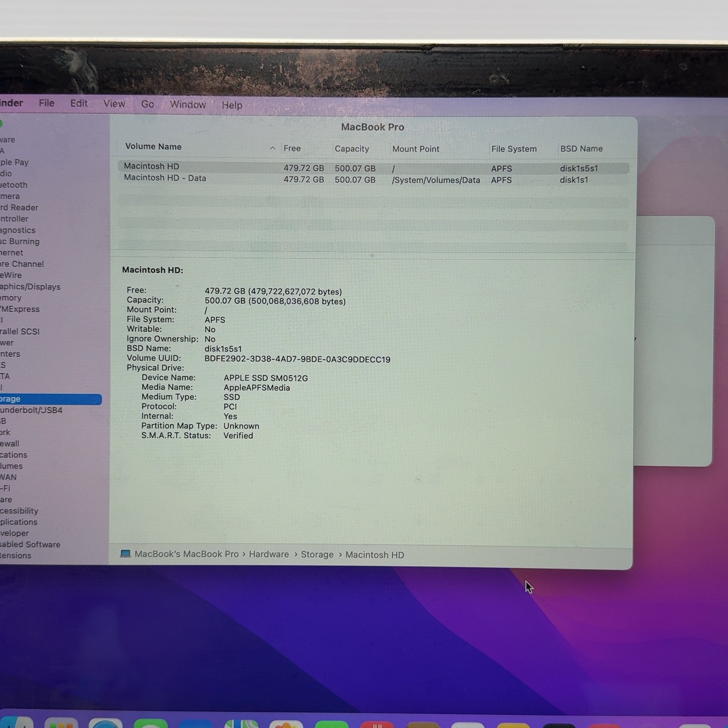This screenshot has height=728, width=728.
Task: Select Ethernet in the sidebar
Action: click(x=12, y=253)
